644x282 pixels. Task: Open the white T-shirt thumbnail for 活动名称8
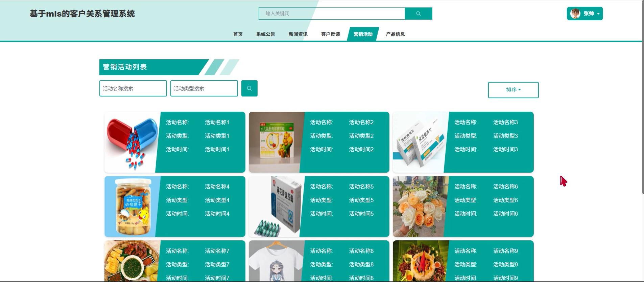coord(276,261)
